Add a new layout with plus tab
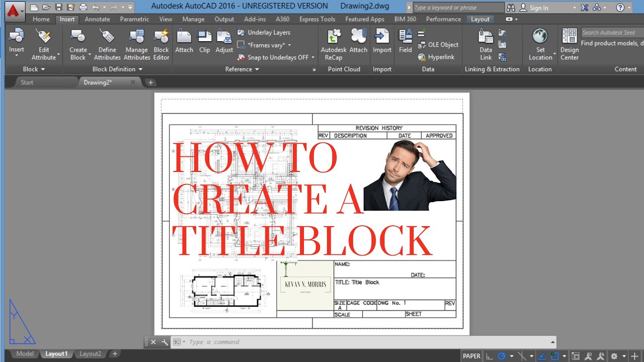 pos(115,354)
